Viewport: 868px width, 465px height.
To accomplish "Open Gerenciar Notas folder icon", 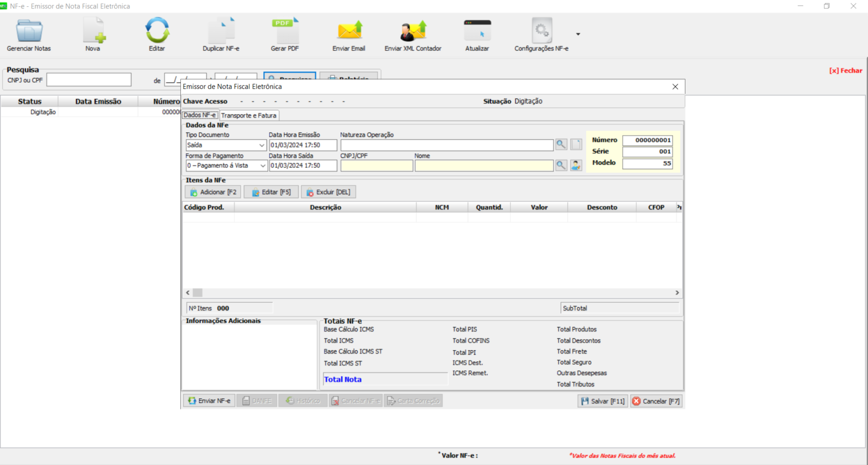I will [29, 32].
